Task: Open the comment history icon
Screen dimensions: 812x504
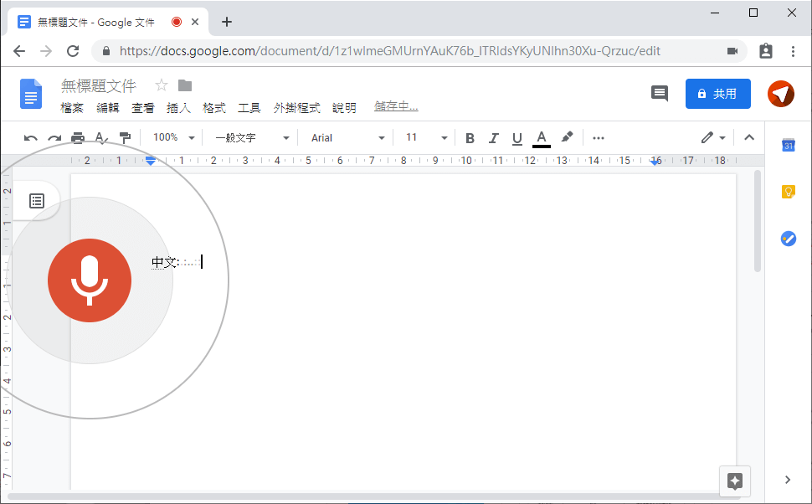Action: pyautogui.click(x=660, y=93)
